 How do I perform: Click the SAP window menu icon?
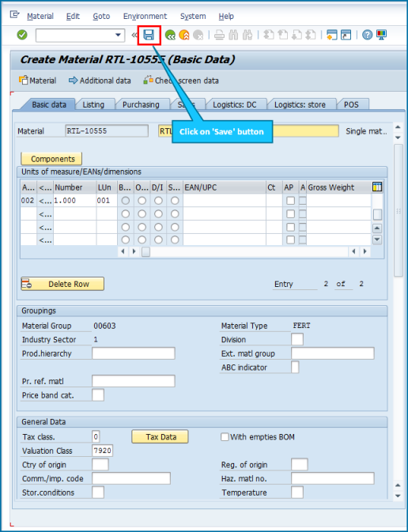pos(14,14)
